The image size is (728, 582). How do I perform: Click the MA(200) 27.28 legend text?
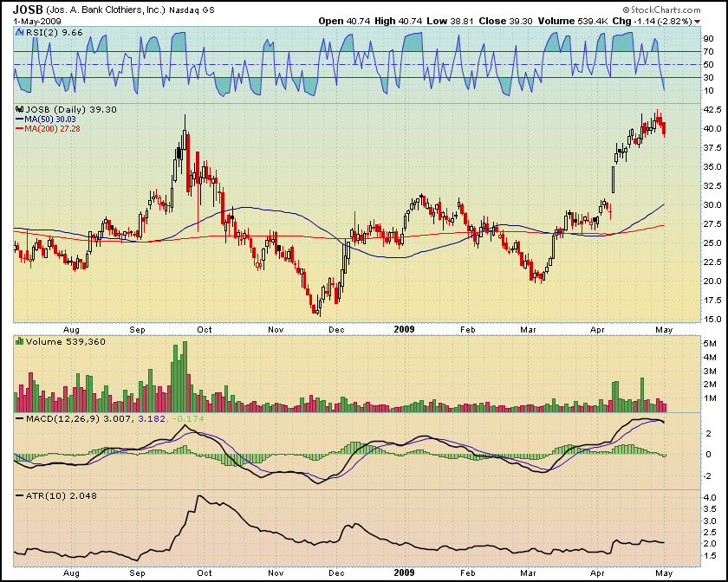click(x=53, y=128)
